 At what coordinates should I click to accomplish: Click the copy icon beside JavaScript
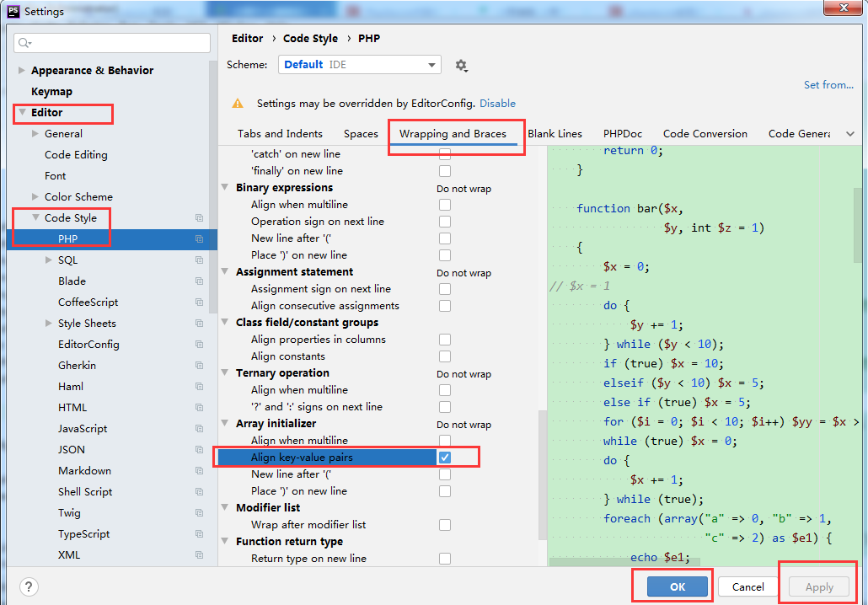[x=199, y=428]
